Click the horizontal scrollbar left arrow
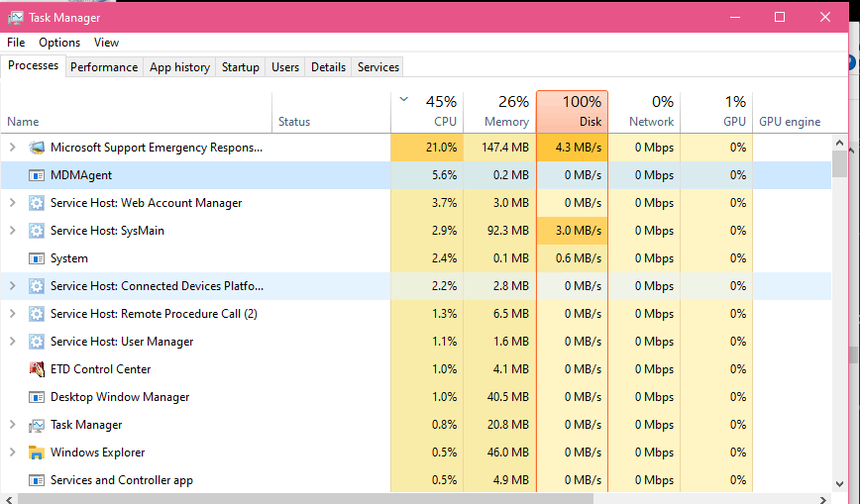 [x=9, y=499]
